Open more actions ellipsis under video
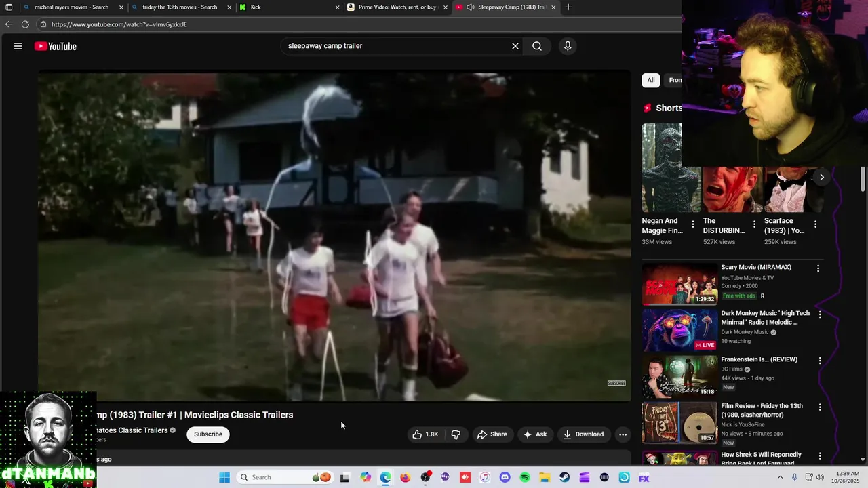The image size is (868, 488). click(x=623, y=434)
